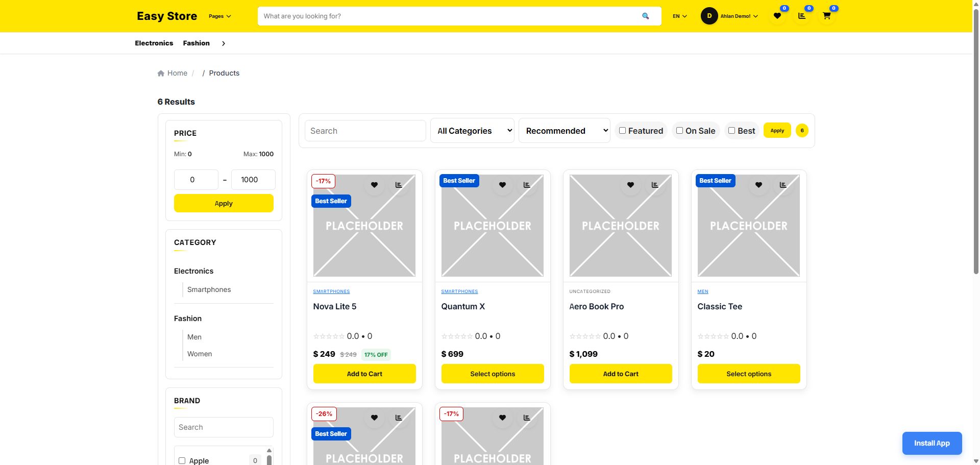This screenshot has height=465, width=980.
Task: Open the shopping cart icon
Action: [x=826, y=16]
